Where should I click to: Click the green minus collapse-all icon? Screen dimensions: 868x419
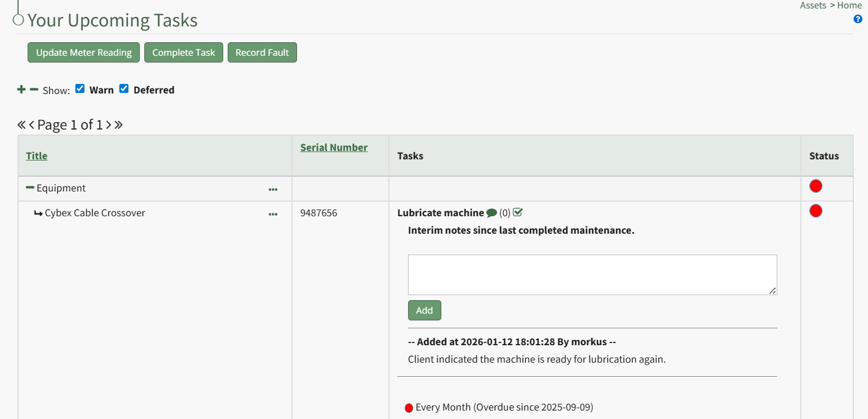(34, 90)
